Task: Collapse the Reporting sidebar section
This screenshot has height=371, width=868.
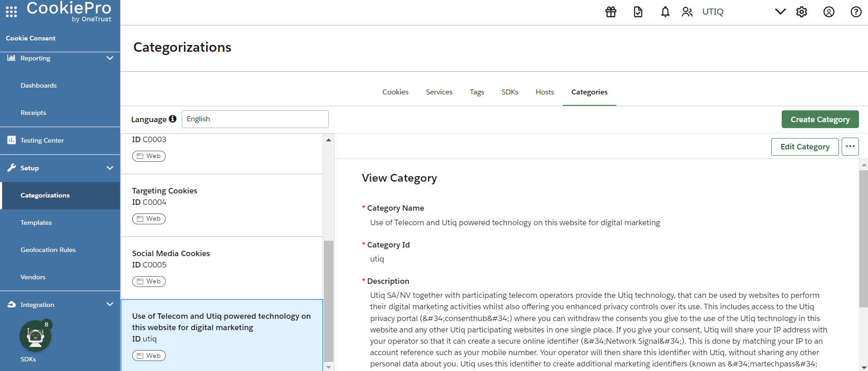Action: pos(109,58)
